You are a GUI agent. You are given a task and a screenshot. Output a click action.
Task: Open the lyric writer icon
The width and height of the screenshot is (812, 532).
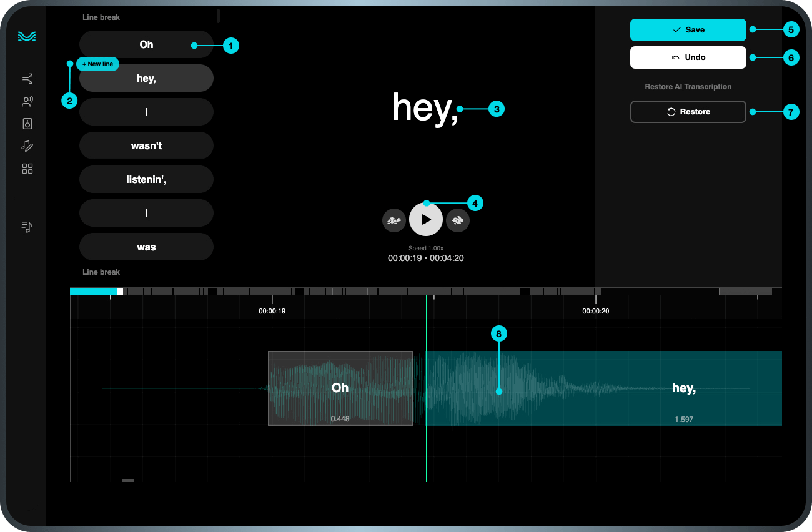coord(27,145)
